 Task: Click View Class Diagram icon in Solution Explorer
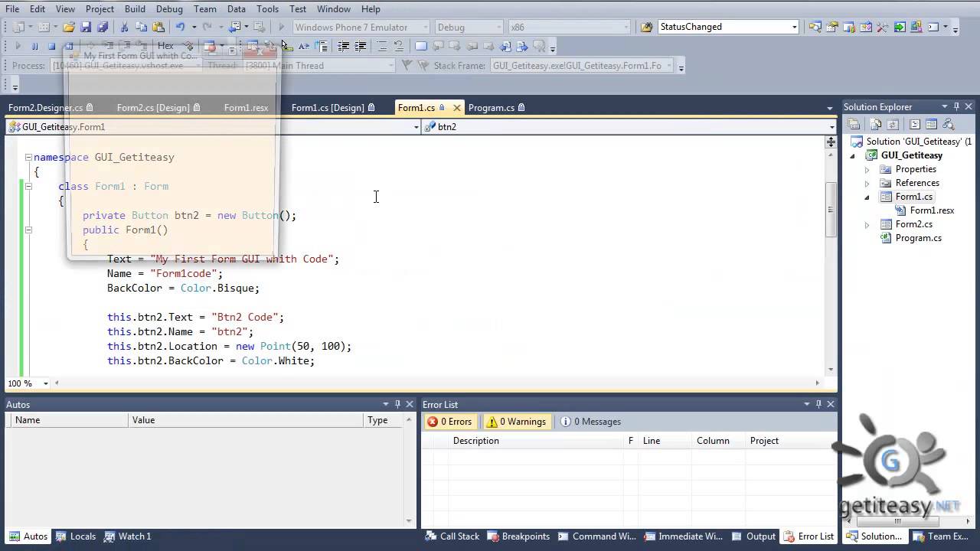click(x=949, y=124)
